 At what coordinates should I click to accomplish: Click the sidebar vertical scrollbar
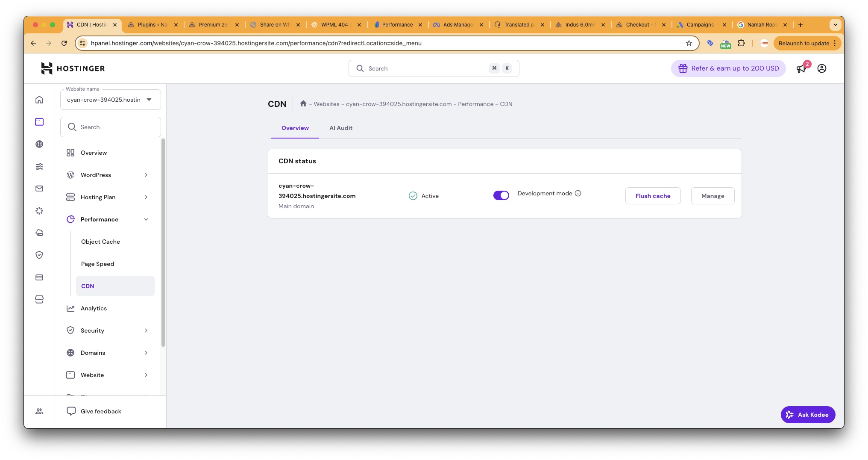[x=163, y=243]
